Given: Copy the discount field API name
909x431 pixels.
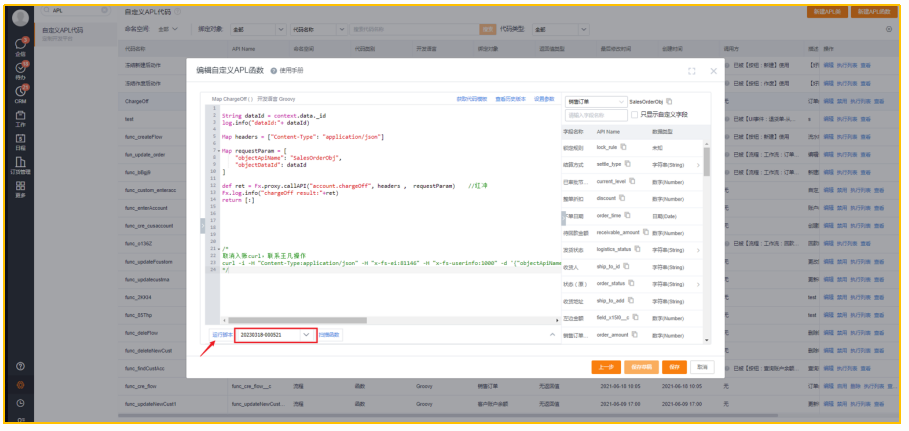Looking at the screenshot, I should pyautogui.click(x=622, y=198).
